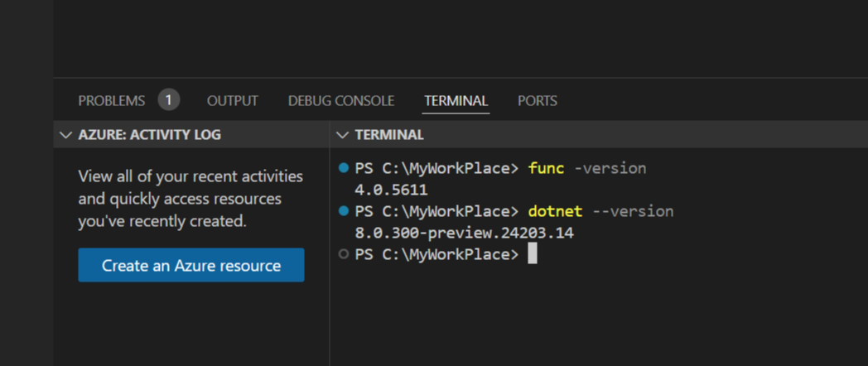Click blue command marker beside dotnet --version
868x366 pixels.
(344, 212)
